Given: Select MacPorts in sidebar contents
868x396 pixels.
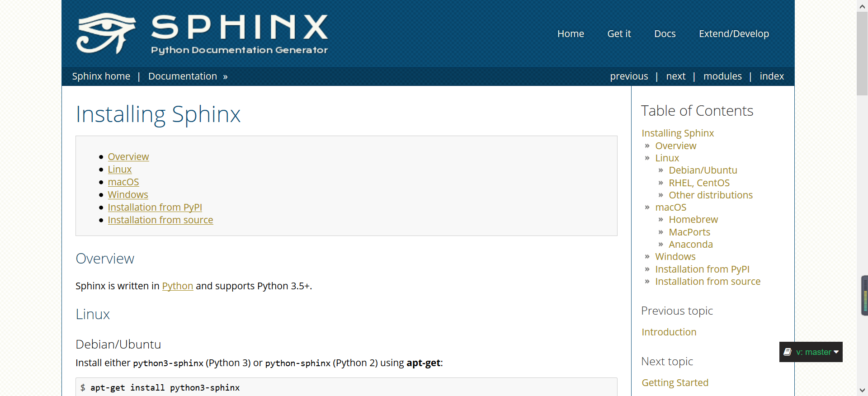Looking at the screenshot, I should [x=689, y=232].
